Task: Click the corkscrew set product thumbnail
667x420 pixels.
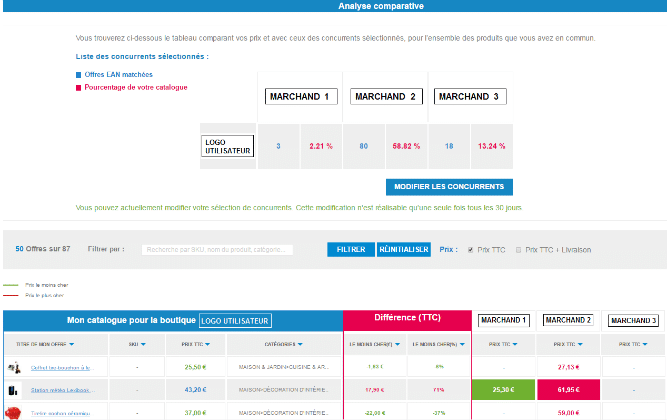Action: coord(14,367)
